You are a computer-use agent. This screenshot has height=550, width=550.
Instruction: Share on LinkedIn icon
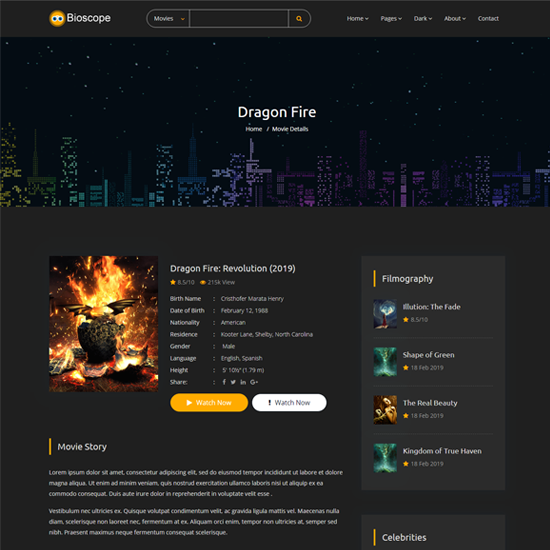[x=243, y=382]
